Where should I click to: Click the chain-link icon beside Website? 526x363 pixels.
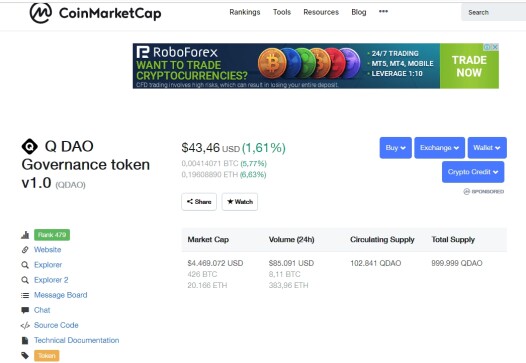(x=25, y=250)
